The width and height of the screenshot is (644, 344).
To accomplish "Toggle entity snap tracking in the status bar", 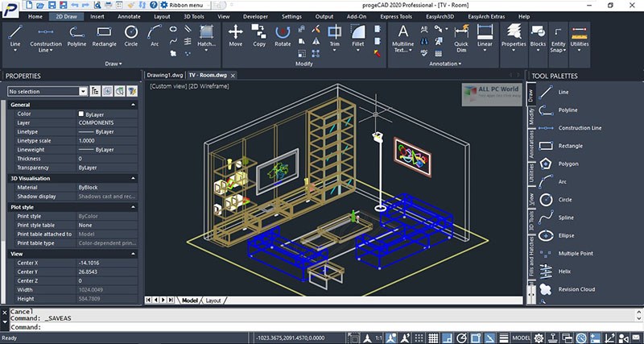I will (x=489, y=338).
